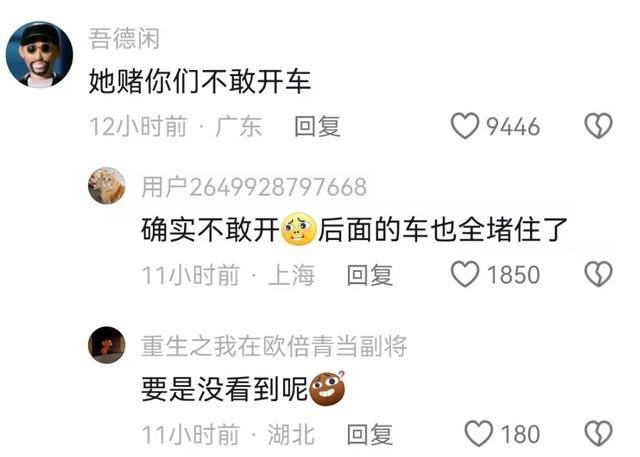Like the comment by 吾德闲
Image resolution: width=640 pixels, height=457 pixels.
pyautogui.click(x=465, y=126)
